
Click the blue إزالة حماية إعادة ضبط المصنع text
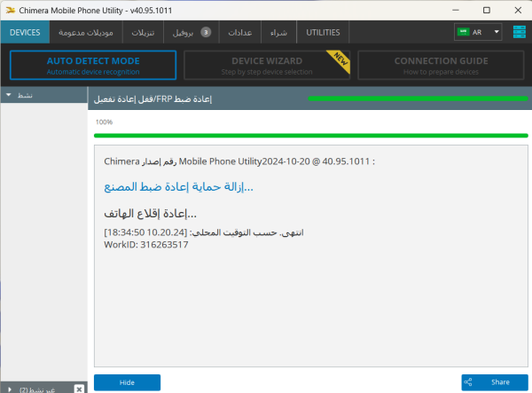click(x=178, y=186)
